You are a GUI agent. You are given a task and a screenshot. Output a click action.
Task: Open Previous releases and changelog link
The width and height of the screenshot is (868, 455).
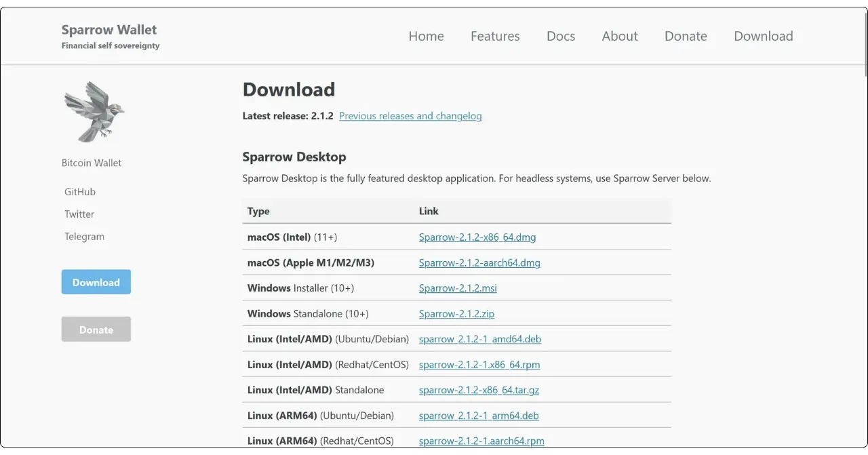click(x=410, y=116)
